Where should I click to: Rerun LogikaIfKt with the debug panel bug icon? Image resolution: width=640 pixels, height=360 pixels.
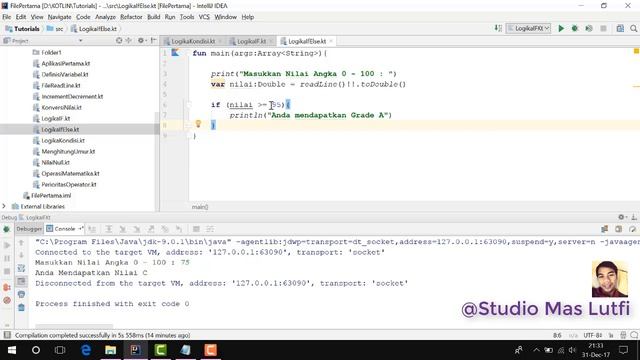[7, 229]
